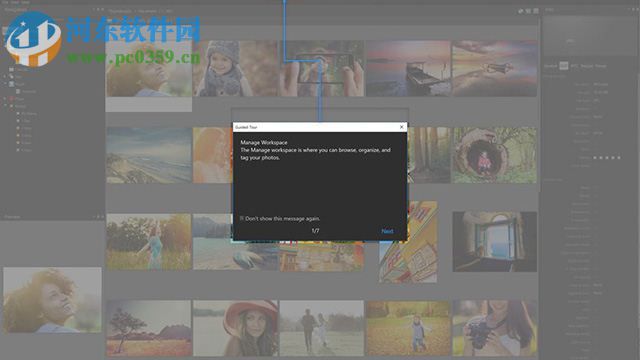This screenshot has width=640, height=360.
Task: Select the coastal seascape thumbnail
Action: tap(149, 155)
